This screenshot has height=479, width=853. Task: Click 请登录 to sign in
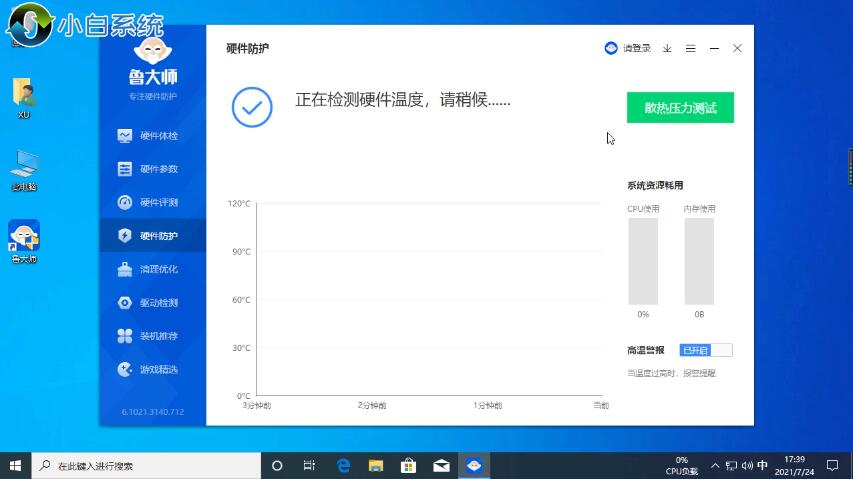coord(628,48)
